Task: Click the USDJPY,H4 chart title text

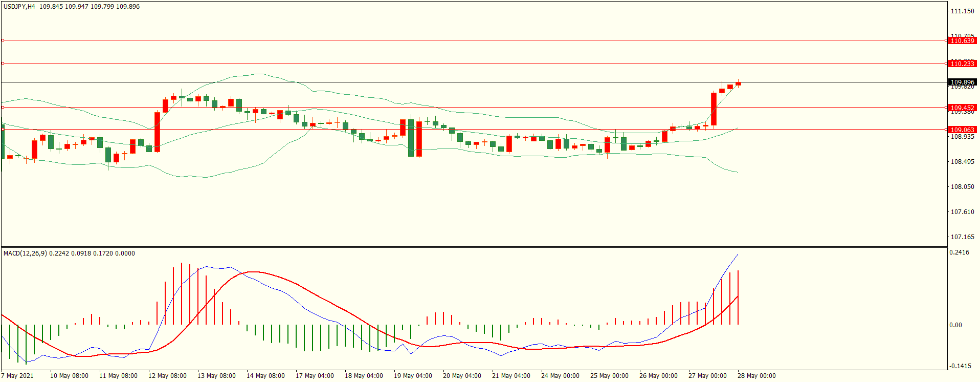Action: point(19,7)
